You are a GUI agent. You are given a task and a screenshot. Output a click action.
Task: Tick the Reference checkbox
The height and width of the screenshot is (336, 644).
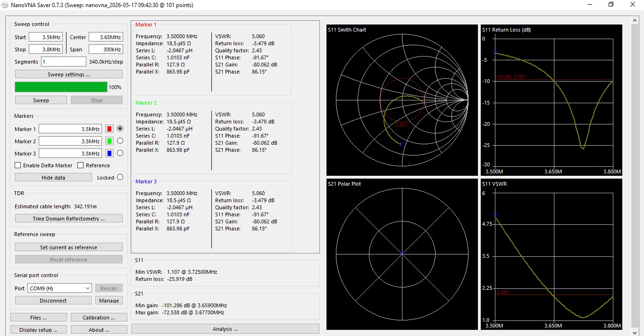tap(81, 165)
